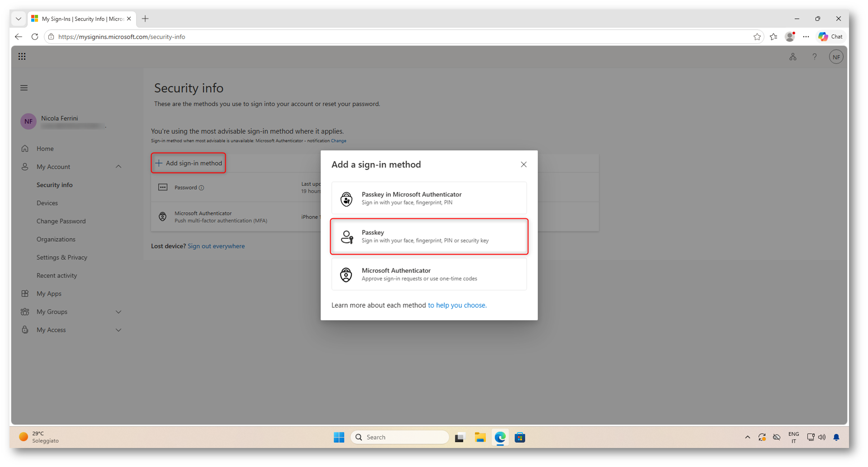
Task: Open Copilot Chat in the browser
Action: click(830, 37)
